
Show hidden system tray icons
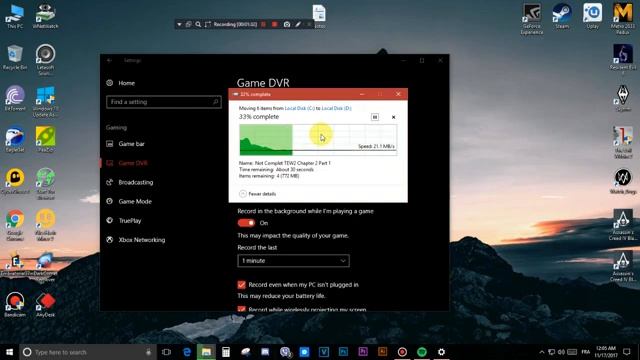pos(542,352)
